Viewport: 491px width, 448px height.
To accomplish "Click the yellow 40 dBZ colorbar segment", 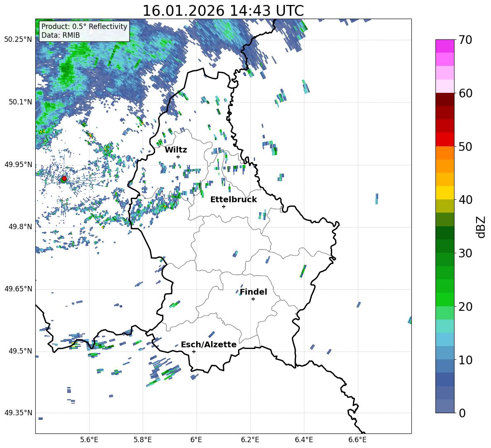I will (445, 193).
